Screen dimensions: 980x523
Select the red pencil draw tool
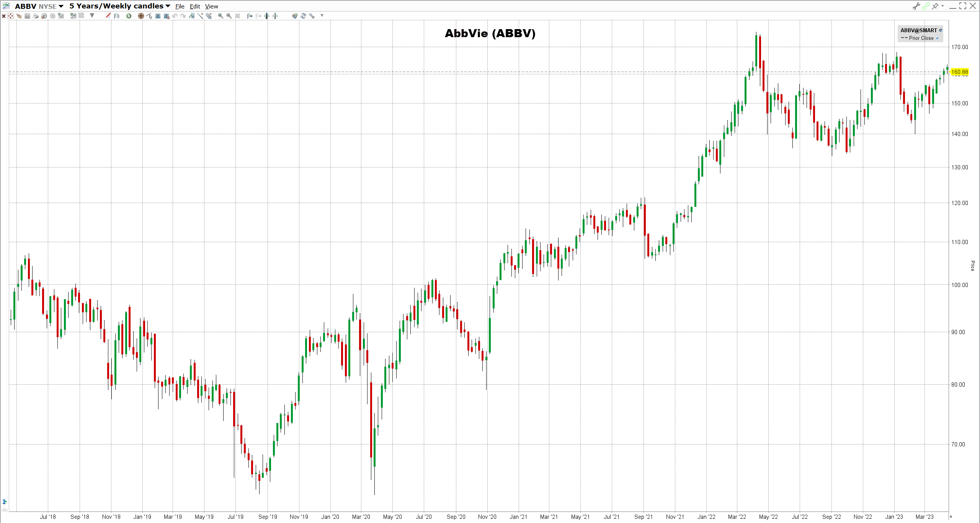coord(108,16)
